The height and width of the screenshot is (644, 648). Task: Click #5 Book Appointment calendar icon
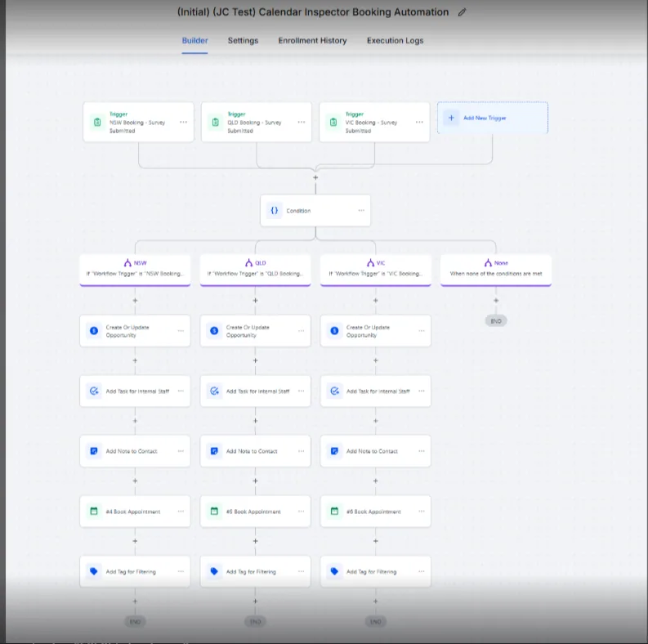click(214, 512)
